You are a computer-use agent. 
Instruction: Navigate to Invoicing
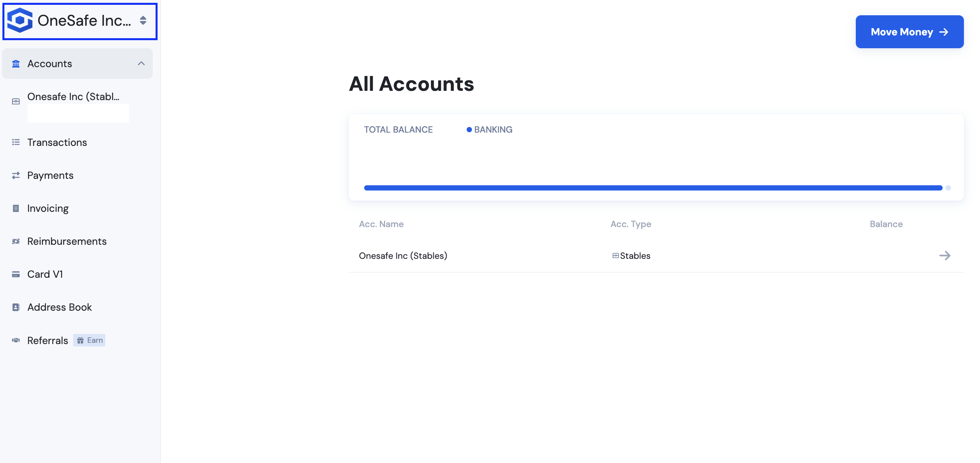[48, 209]
